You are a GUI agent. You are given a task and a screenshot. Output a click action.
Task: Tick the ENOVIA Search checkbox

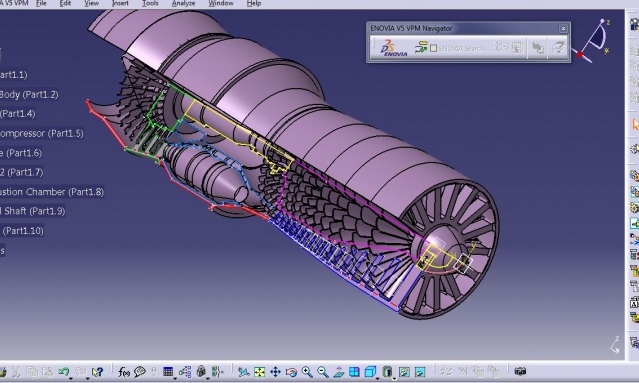coord(434,48)
